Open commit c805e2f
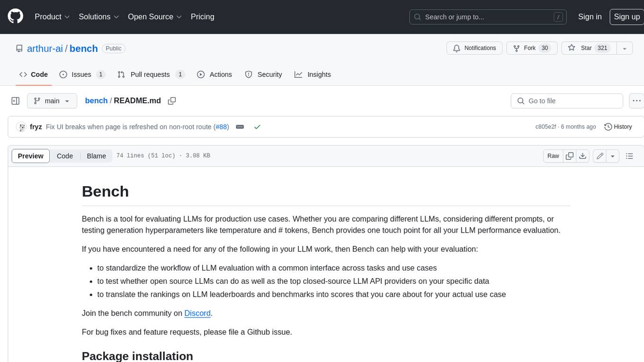This screenshot has height=362, width=644. point(546,127)
